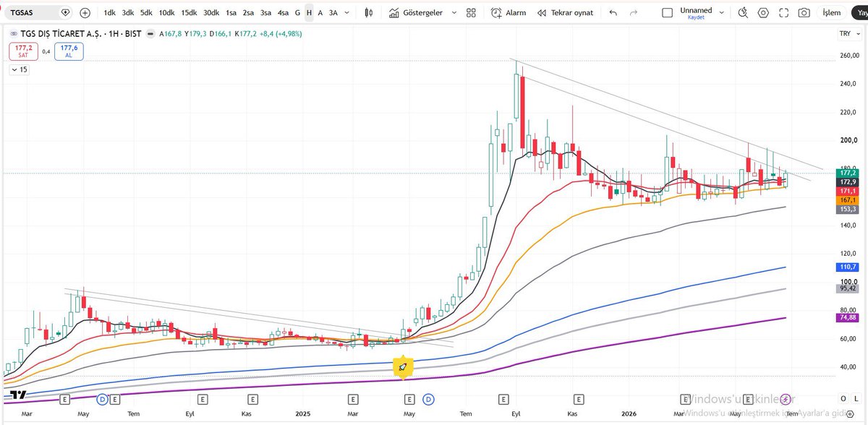
Task: Open the indicator templates grid icon
Action: [x=472, y=12]
